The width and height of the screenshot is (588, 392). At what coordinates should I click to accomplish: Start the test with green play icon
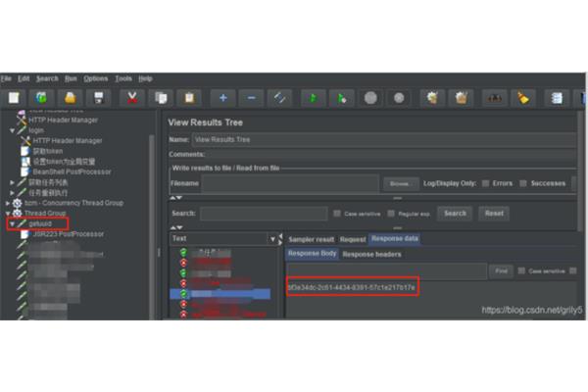[x=314, y=98]
